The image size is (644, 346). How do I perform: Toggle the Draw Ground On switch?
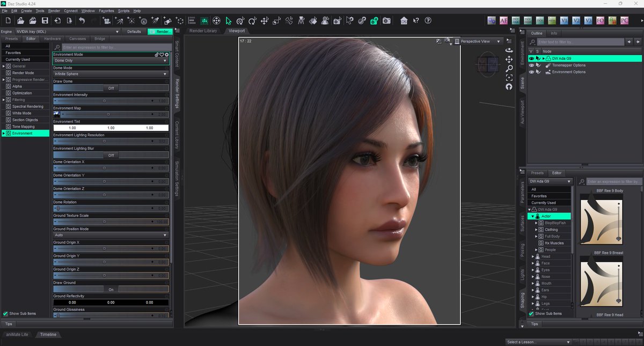point(111,289)
